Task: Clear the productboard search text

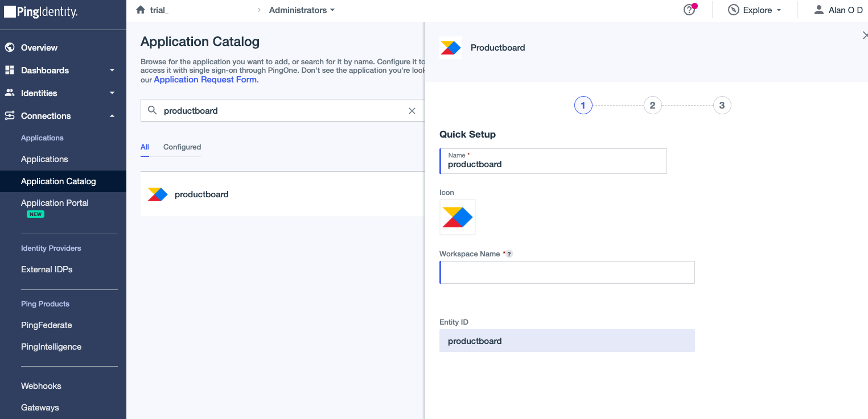Action: click(412, 111)
